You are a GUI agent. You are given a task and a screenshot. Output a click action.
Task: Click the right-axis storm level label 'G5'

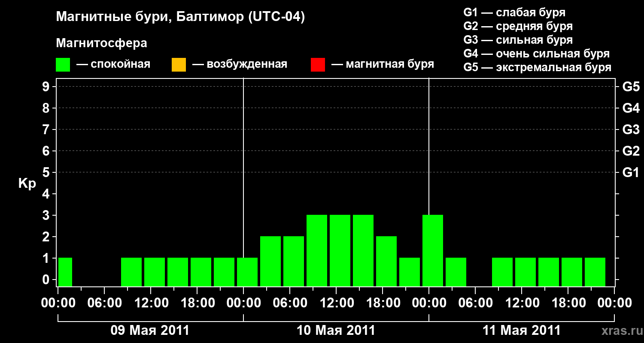[x=631, y=87]
